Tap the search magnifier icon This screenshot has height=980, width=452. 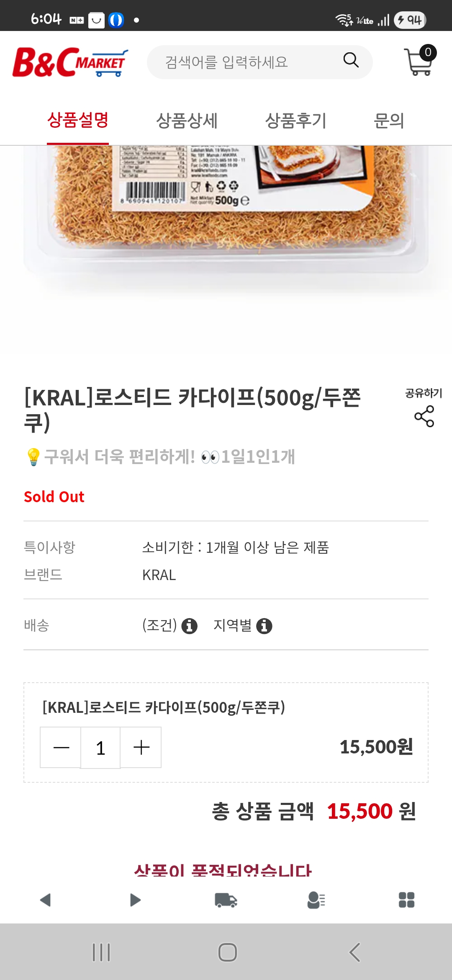351,61
